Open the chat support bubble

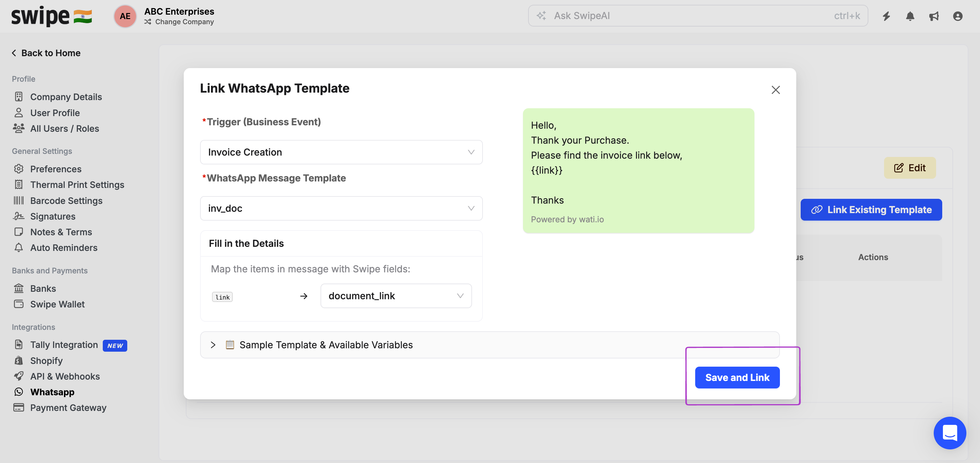(949, 433)
